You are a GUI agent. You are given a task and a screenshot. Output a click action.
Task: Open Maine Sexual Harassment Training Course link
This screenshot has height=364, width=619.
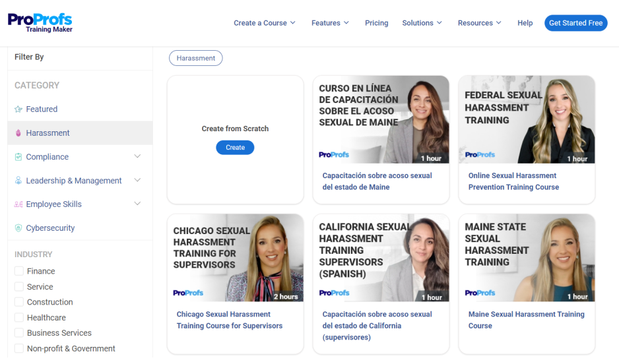coord(526,320)
